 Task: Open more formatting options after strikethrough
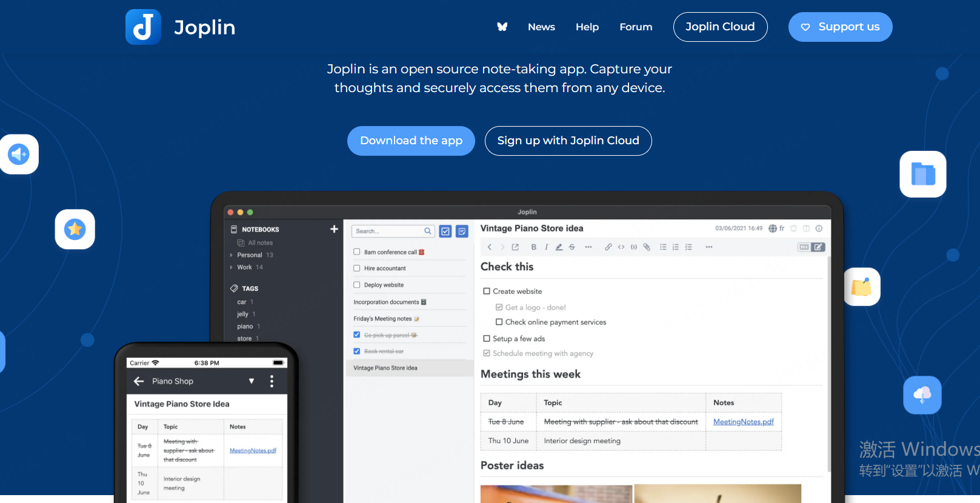588,247
